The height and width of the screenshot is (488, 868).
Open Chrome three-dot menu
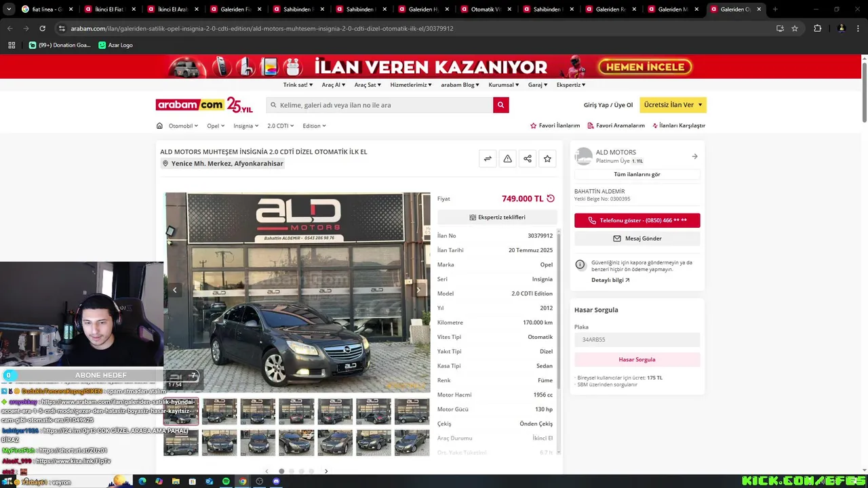click(x=858, y=28)
